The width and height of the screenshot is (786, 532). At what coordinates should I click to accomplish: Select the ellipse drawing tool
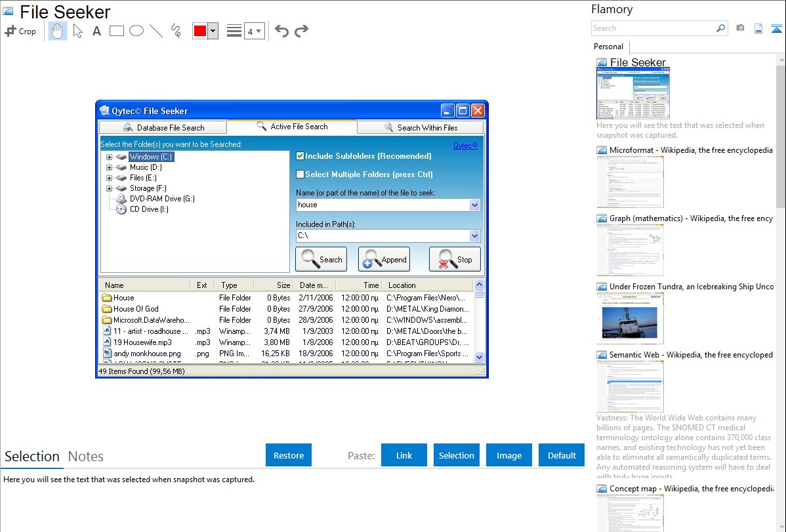click(x=136, y=31)
